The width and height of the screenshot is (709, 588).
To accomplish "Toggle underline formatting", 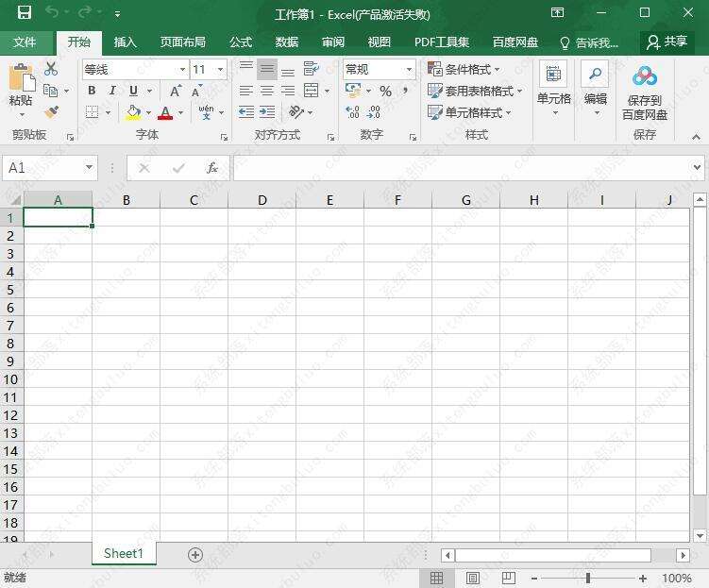I will tap(133, 91).
